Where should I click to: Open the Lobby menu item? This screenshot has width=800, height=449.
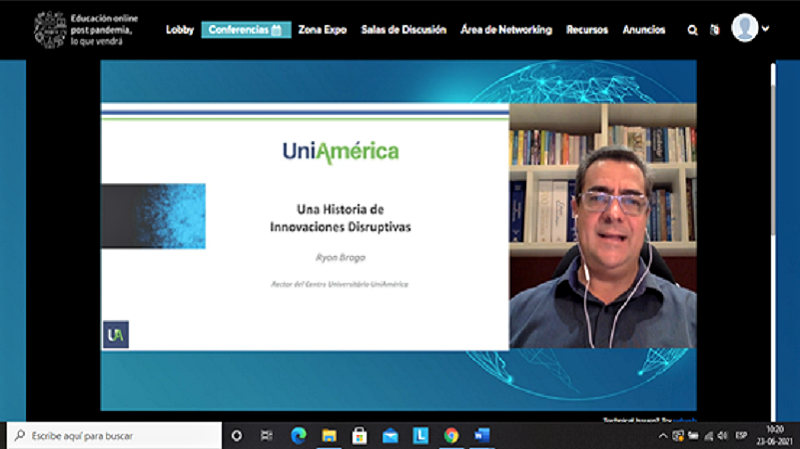click(x=180, y=30)
